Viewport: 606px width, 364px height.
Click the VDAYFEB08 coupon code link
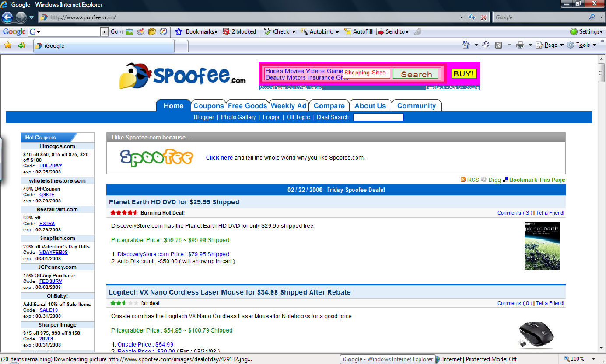(x=53, y=252)
